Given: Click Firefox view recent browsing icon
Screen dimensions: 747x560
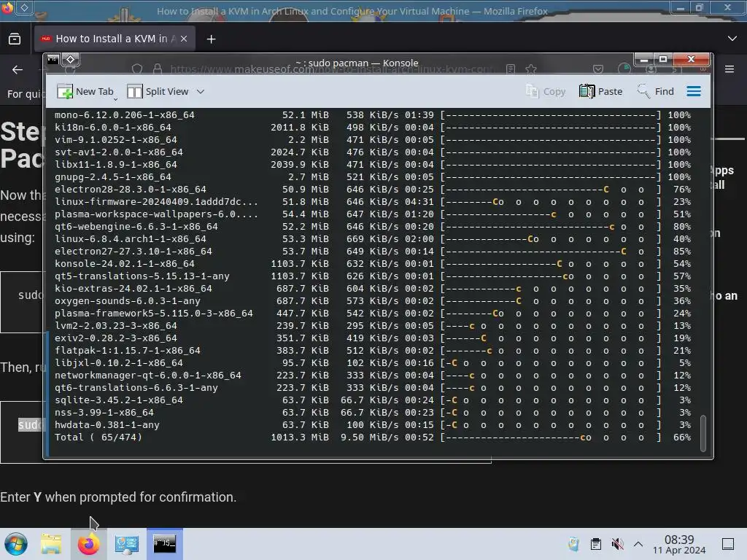Looking at the screenshot, I should (x=15, y=39).
